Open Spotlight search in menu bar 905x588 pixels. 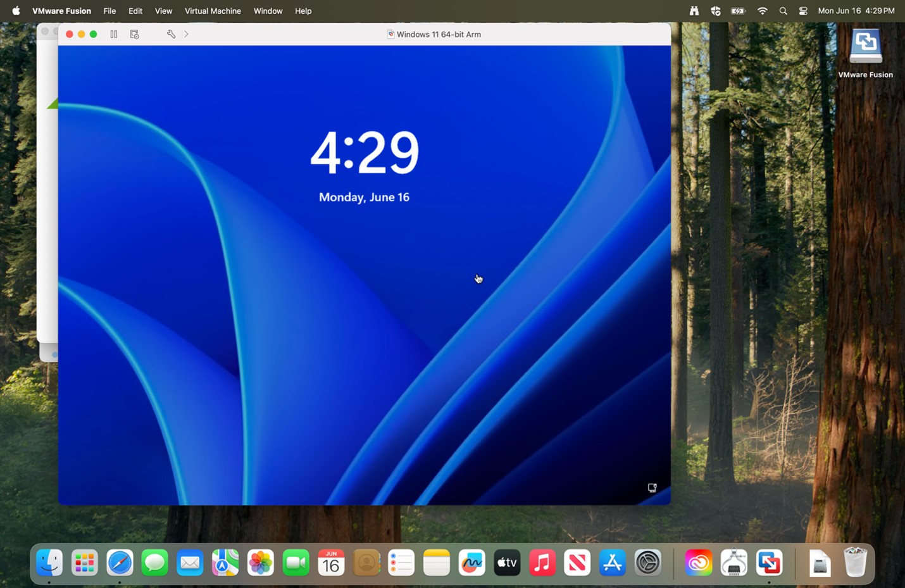click(783, 11)
